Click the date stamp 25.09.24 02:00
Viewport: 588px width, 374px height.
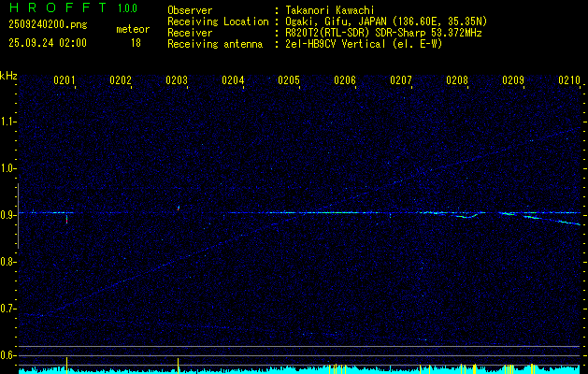tap(48, 43)
